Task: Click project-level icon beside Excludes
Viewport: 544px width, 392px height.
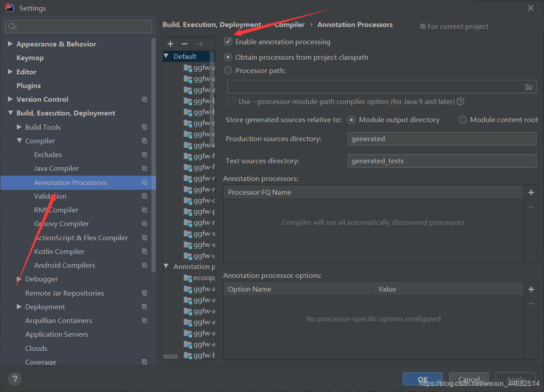Action: coord(144,155)
